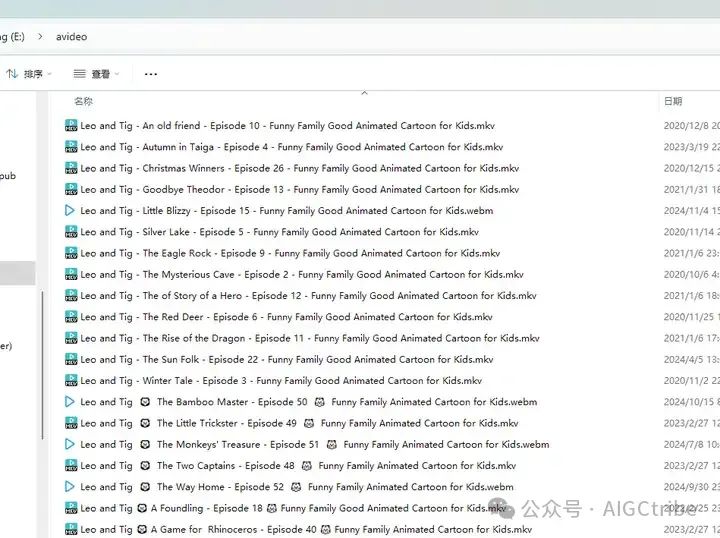Click the file icon of Goodbye Theodor Episode 13
Screen dimensions: 720x538
(71, 189)
